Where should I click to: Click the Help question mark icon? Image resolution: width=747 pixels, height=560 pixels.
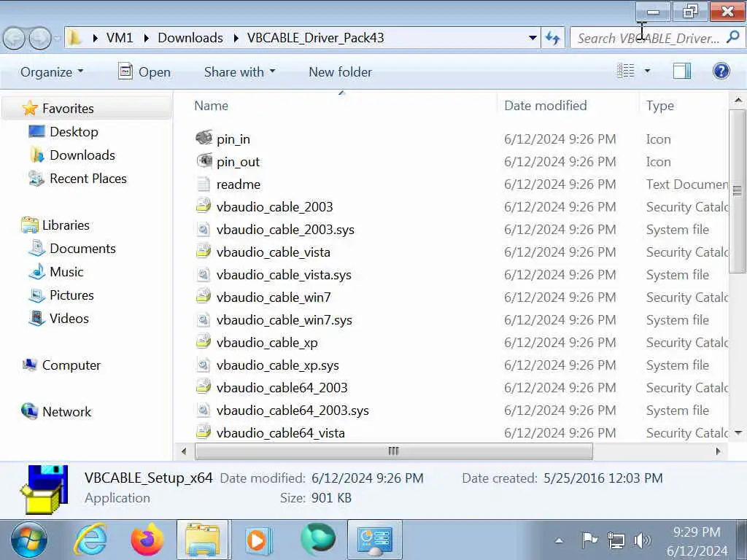pyautogui.click(x=721, y=71)
